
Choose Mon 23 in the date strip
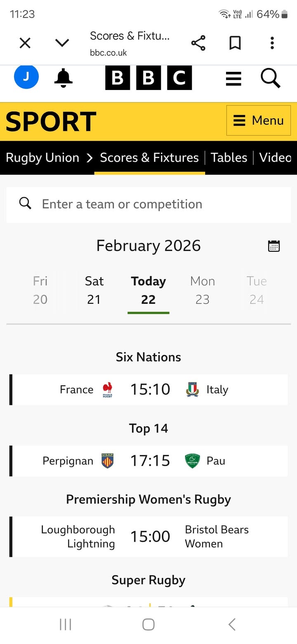(x=203, y=290)
